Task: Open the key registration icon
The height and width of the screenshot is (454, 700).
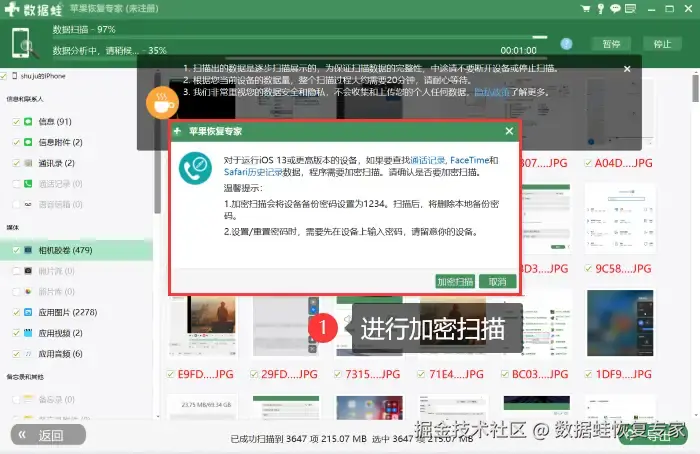Action: (x=601, y=8)
